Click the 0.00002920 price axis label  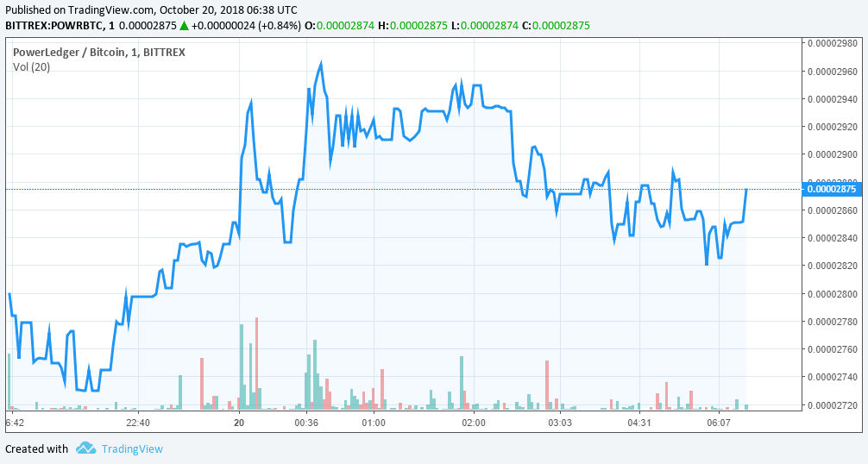coord(832,127)
